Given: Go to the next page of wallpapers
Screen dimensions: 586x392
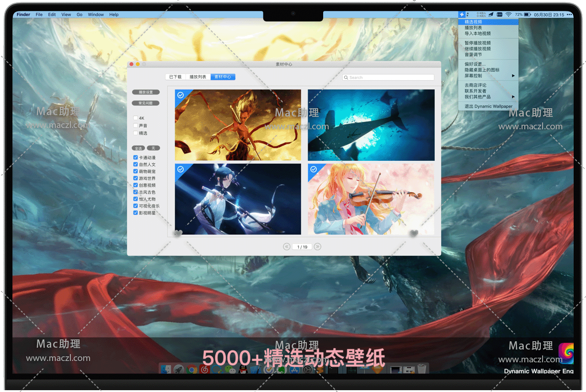Looking at the screenshot, I should [317, 247].
